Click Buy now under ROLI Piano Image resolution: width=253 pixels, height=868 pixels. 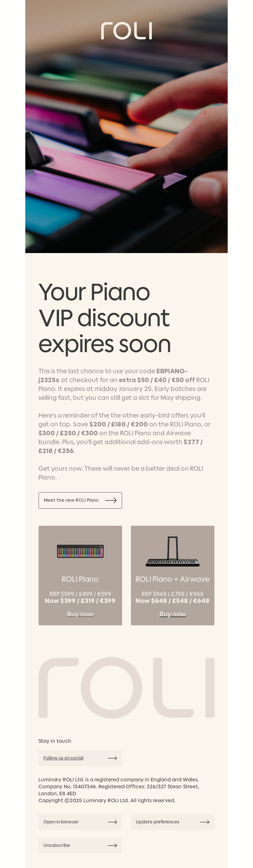[80, 614]
